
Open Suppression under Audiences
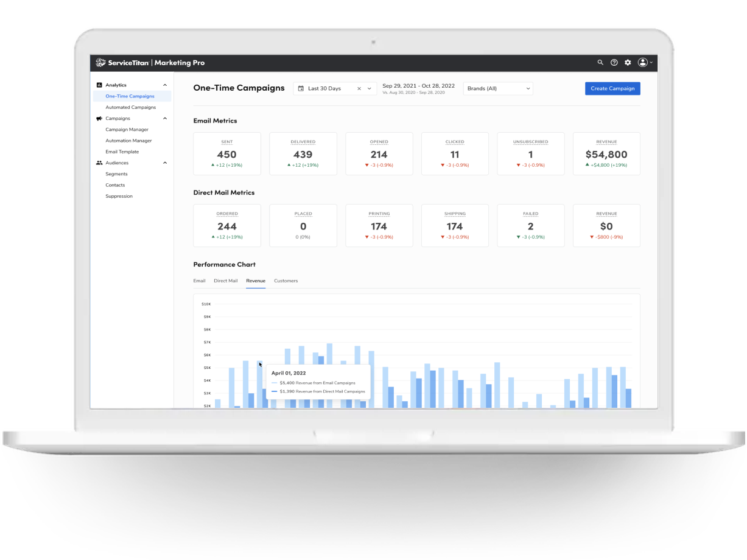pos(119,197)
